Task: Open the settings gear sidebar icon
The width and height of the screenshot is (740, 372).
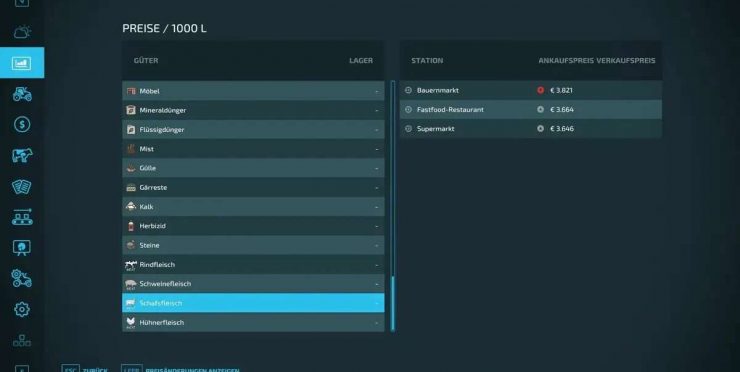Action: coord(22,310)
